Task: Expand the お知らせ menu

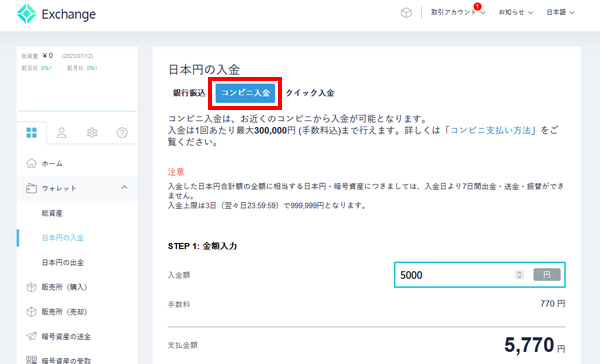Action: tap(515, 12)
